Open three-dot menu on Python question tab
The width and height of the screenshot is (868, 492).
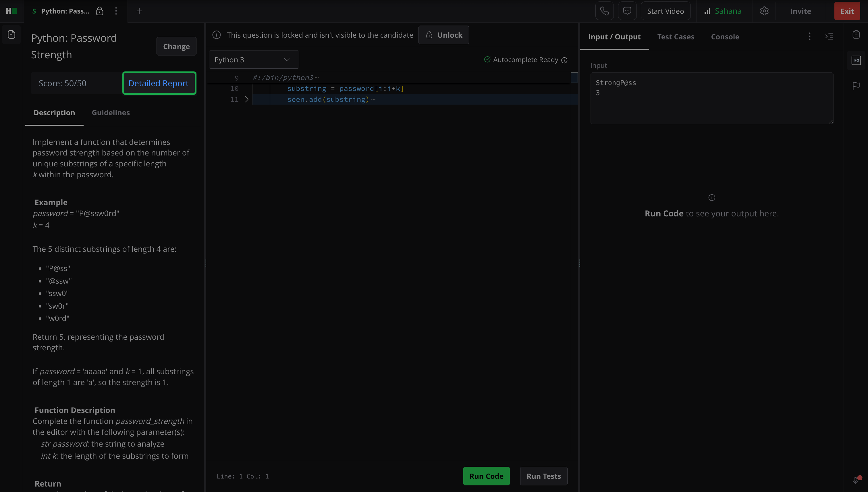pos(116,11)
